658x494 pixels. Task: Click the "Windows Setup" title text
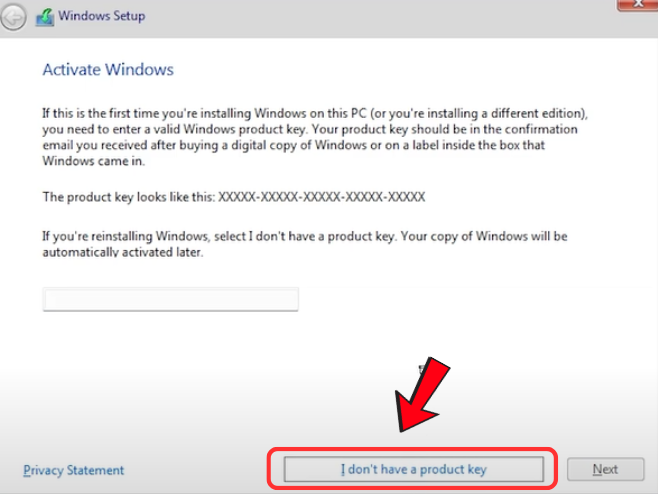pyautogui.click(x=102, y=16)
